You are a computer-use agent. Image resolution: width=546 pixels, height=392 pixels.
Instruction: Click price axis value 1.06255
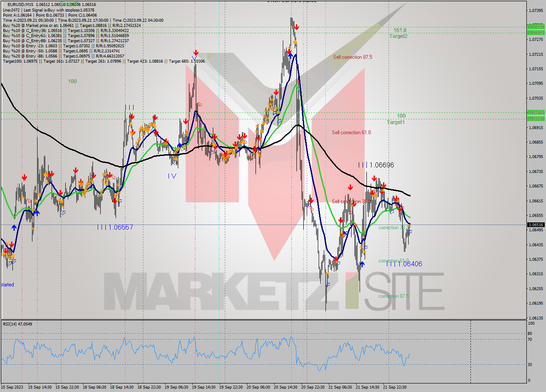coord(536,288)
